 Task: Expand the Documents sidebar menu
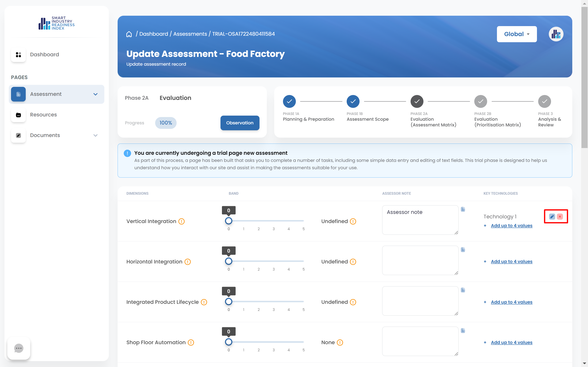(96, 135)
